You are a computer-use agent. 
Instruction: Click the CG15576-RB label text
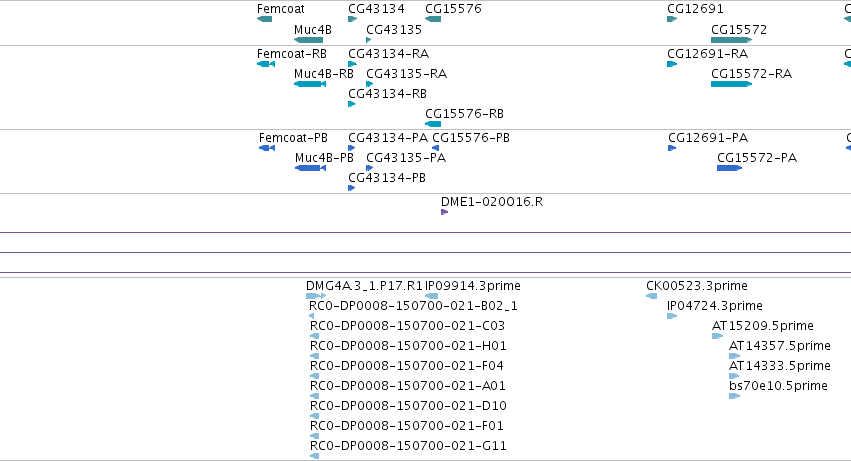pos(465,114)
